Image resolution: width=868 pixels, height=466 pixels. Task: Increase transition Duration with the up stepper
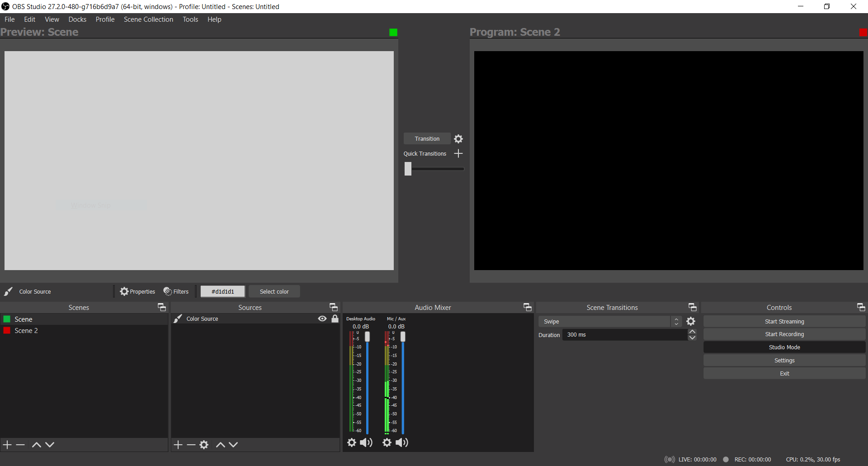[x=692, y=332]
